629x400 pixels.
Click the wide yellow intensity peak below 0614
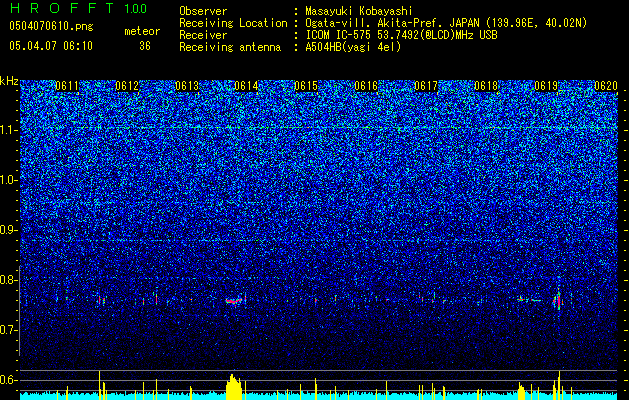pos(234,386)
